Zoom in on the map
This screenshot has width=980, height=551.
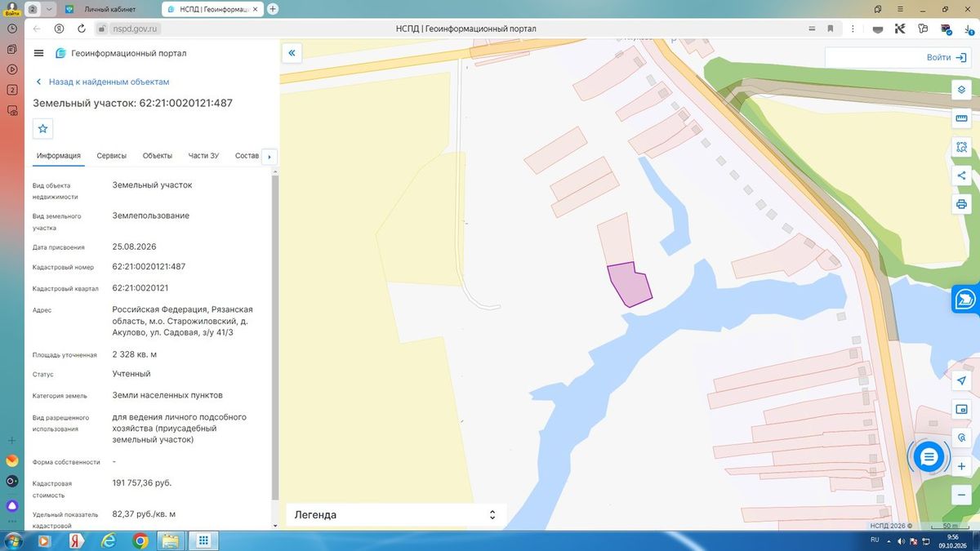coord(961,466)
